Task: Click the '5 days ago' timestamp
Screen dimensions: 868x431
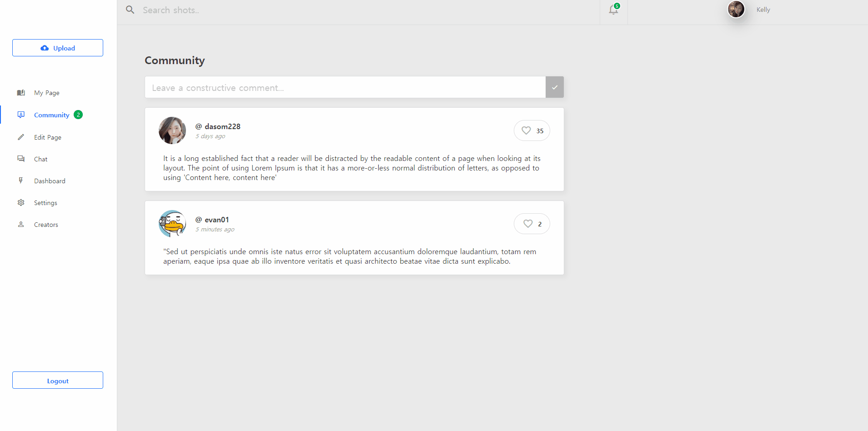Action: pos(210,136)
